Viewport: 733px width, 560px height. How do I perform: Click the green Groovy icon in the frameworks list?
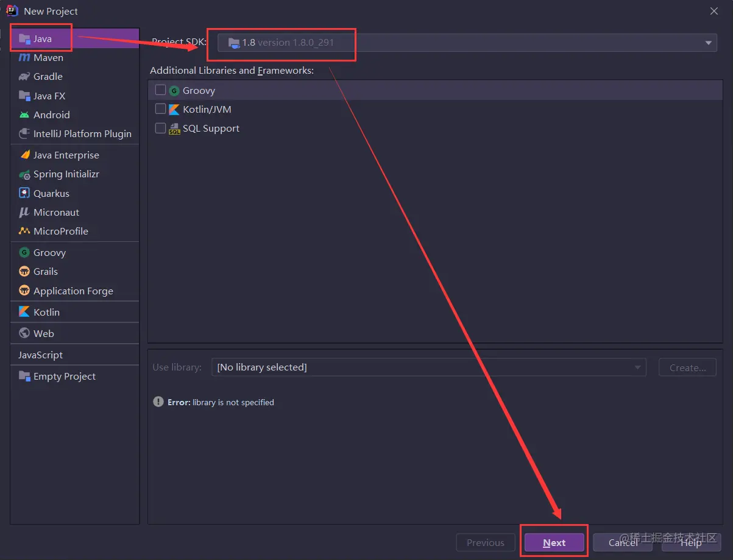tap(174, 90)
